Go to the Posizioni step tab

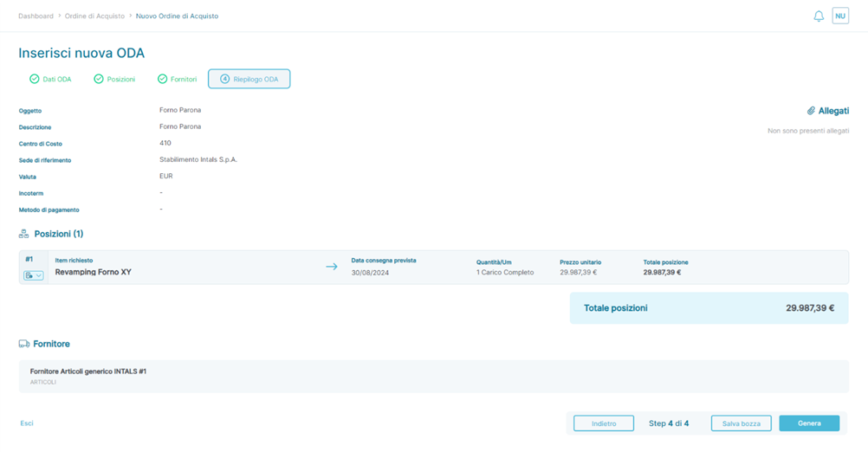tap(114, 79)
